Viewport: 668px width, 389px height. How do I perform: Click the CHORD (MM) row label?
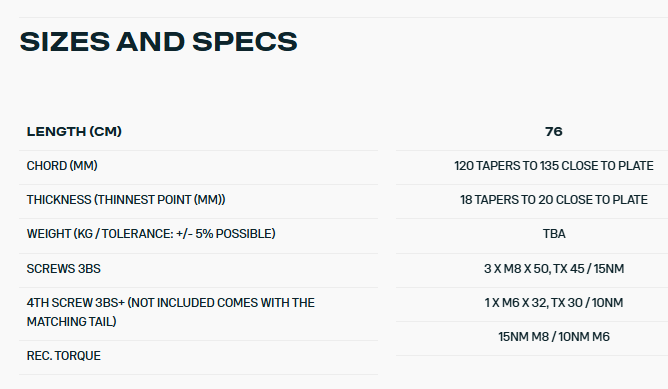(x=62, y=165)
